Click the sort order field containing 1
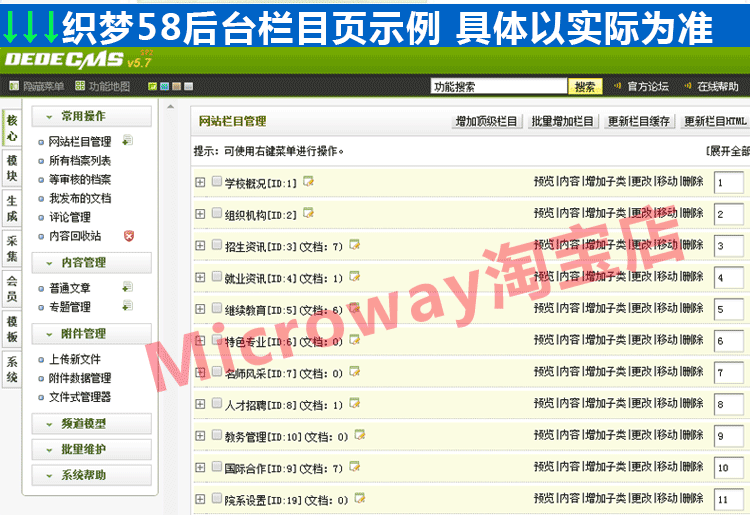This screenshot has width=750, height=516. coord(728,183)
